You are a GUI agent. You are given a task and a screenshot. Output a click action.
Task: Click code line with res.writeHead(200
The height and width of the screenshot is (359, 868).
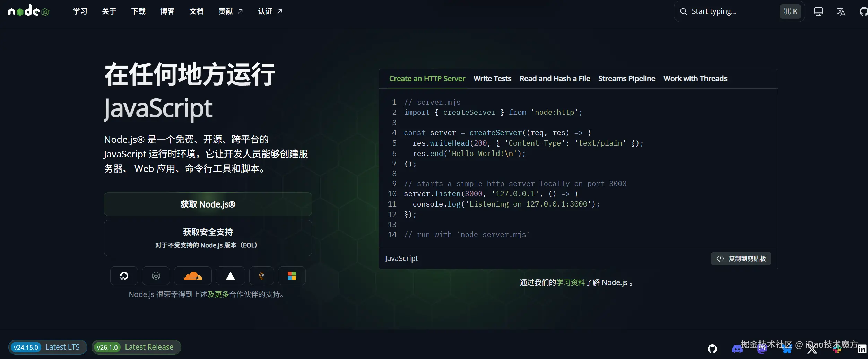click(528, 143)
